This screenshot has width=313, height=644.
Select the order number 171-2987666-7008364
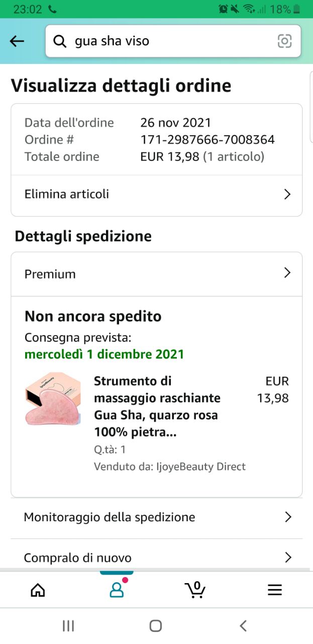pos(207,139)
